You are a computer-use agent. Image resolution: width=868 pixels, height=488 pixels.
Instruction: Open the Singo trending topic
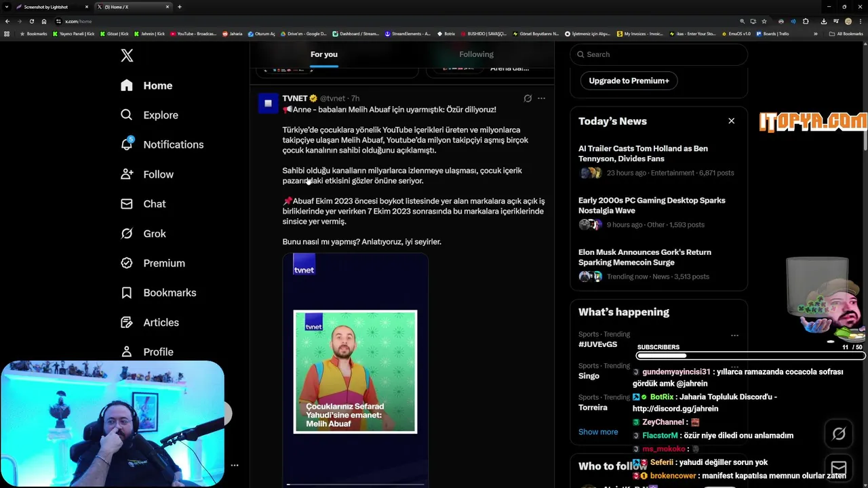tap(589, 376)
